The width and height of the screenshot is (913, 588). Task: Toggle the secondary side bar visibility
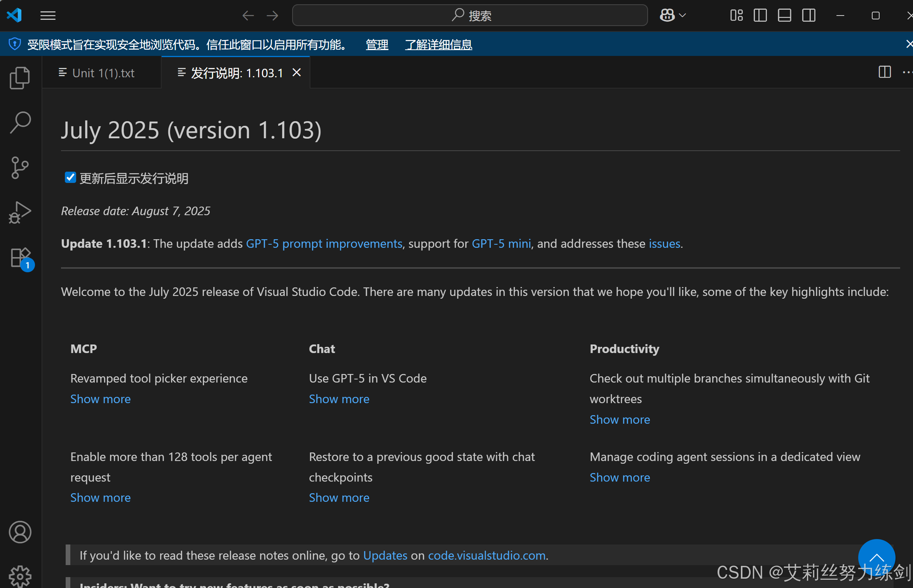click(809, 16)
